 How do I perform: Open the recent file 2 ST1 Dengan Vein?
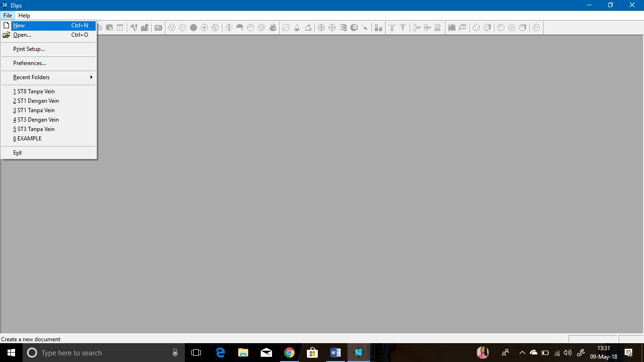pyautogui.click(x=36, y=100)
